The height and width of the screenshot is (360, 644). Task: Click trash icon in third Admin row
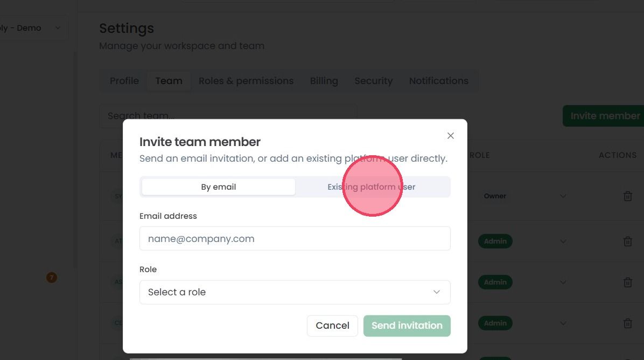[x=627, y=323]
